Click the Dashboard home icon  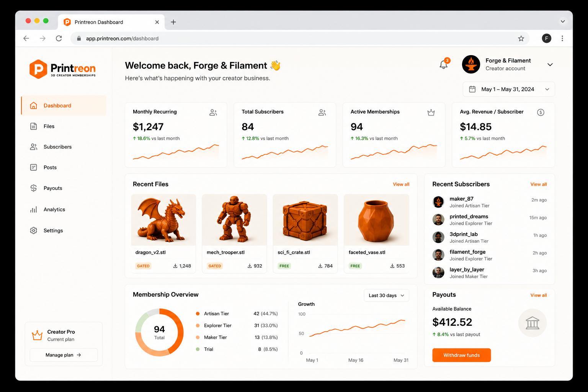pyautogui.click(x=34, y=106)
